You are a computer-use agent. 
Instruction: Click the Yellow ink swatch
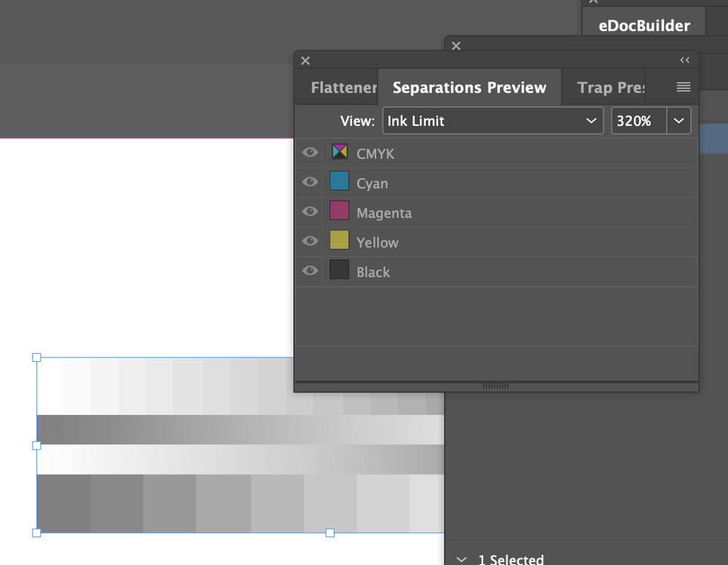340,240
